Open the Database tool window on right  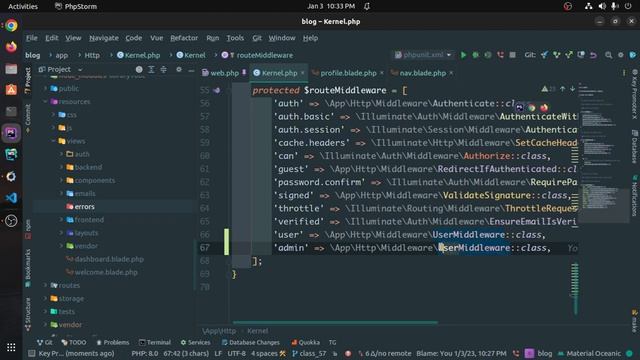635,147
